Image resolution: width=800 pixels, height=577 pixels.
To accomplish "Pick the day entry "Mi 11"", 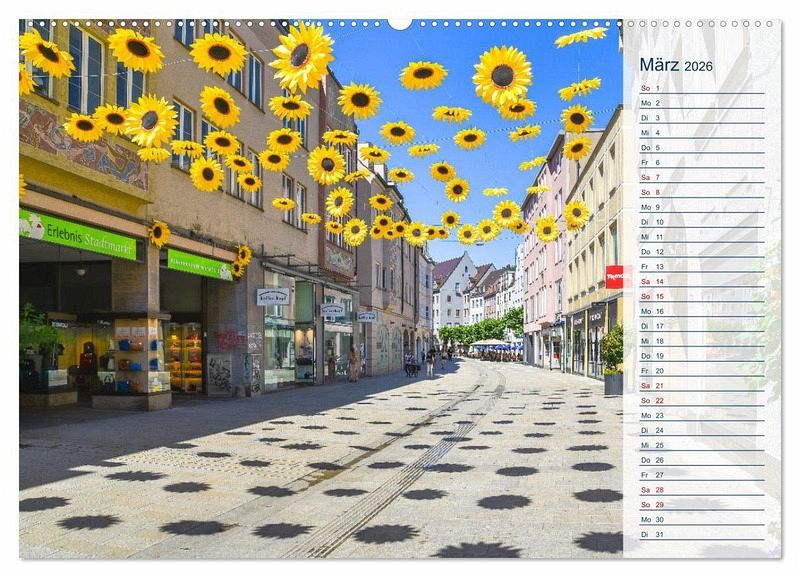I will [702, 237].
